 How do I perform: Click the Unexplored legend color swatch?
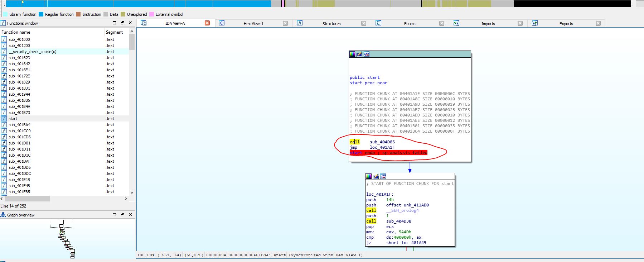tap(123, 14)
